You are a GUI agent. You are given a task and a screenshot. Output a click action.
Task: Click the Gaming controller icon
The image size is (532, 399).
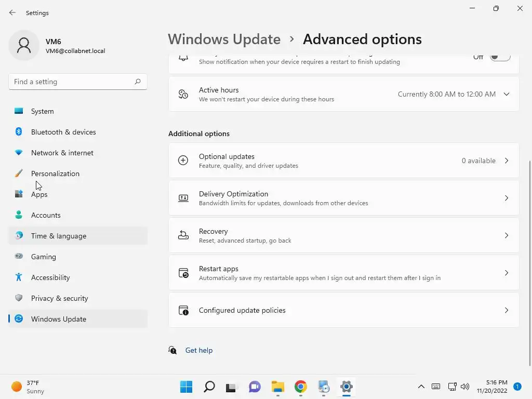(19, 256)
